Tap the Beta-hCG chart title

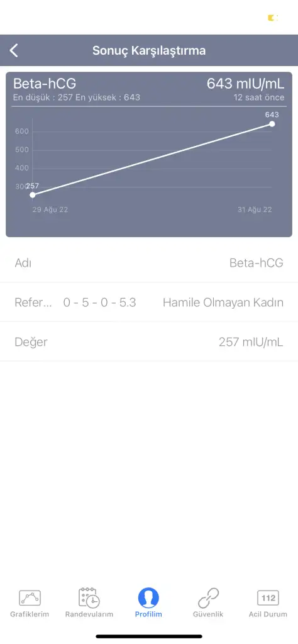tap(45, 84)
